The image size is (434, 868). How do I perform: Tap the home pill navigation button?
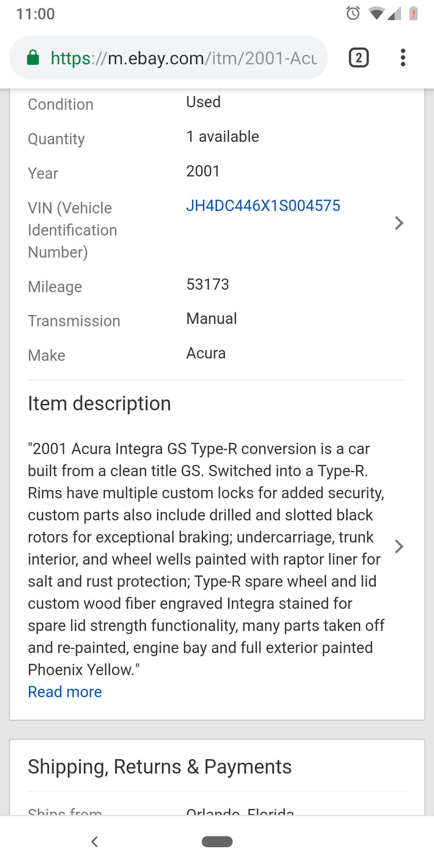[x=217, y=842]
